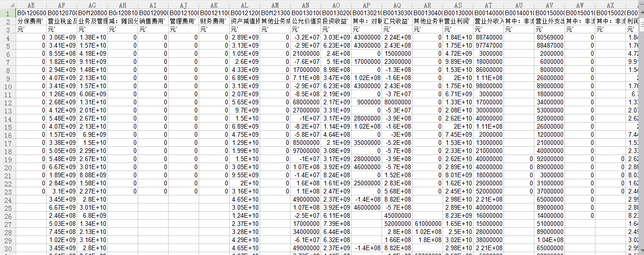Select column header AE
The image size is (644, 255).
31,5
